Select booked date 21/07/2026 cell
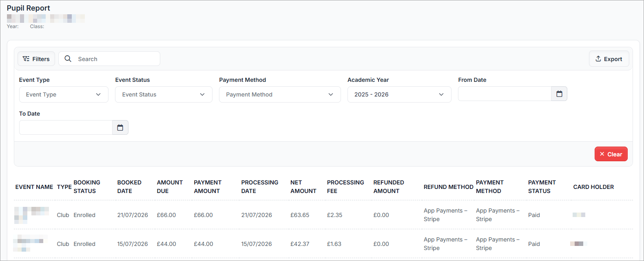This screenshot has height=261, width=644. (x=133, y=215)
